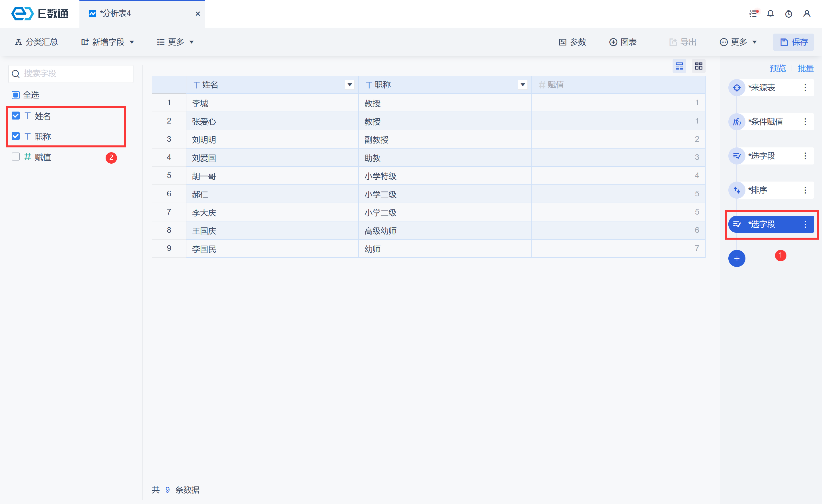Open three-dot menu for 排序 step

click(805, 190)
